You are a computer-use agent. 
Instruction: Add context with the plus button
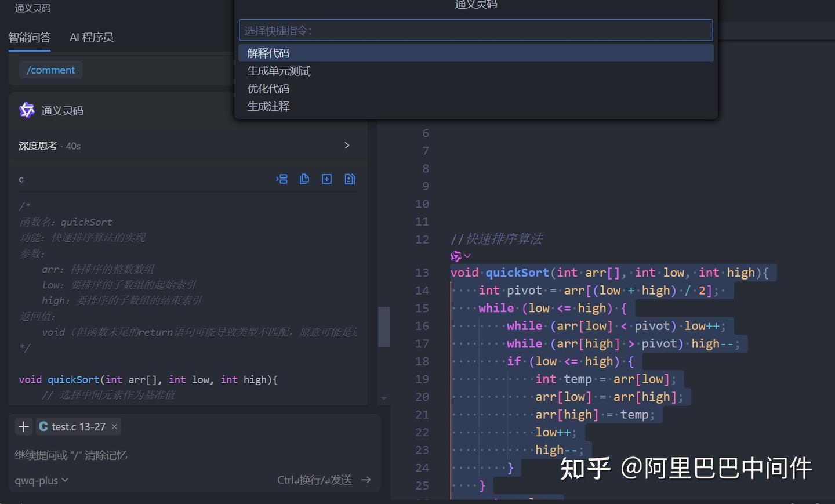pyautogui.click(x=24, y=427)
